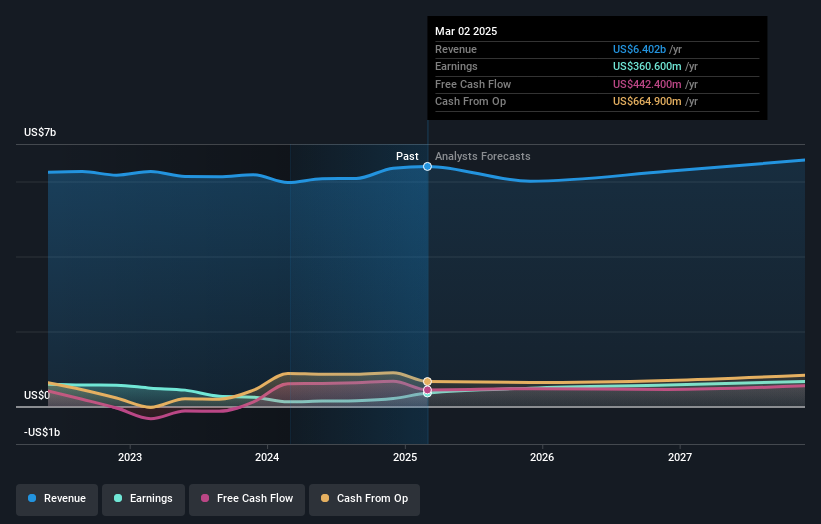Click the 'Mar 02 2025' tooltip date
Viewport: 821px width, 524px height.
click(466, 31)
